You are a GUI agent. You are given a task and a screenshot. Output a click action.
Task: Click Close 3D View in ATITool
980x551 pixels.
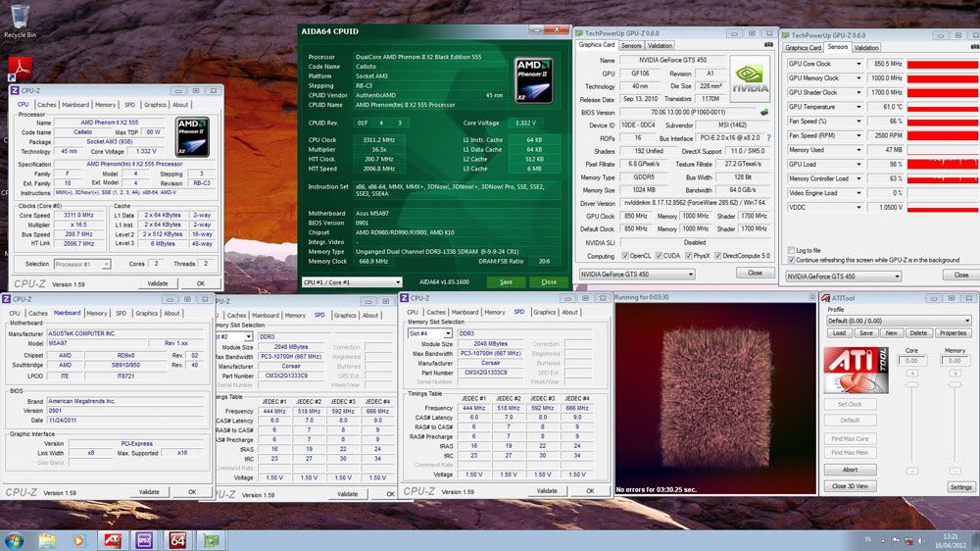[x=850, y=486]
